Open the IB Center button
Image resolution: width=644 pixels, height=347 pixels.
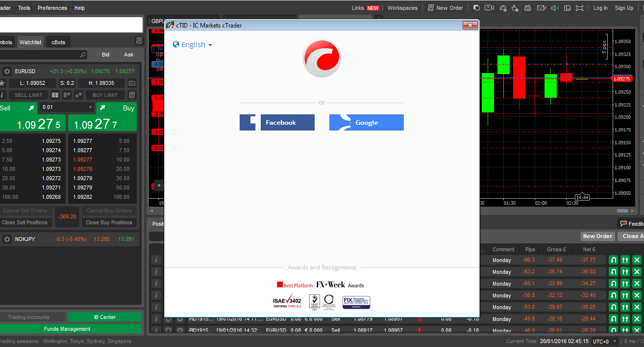pyautogui.click(x=105, y=317)
